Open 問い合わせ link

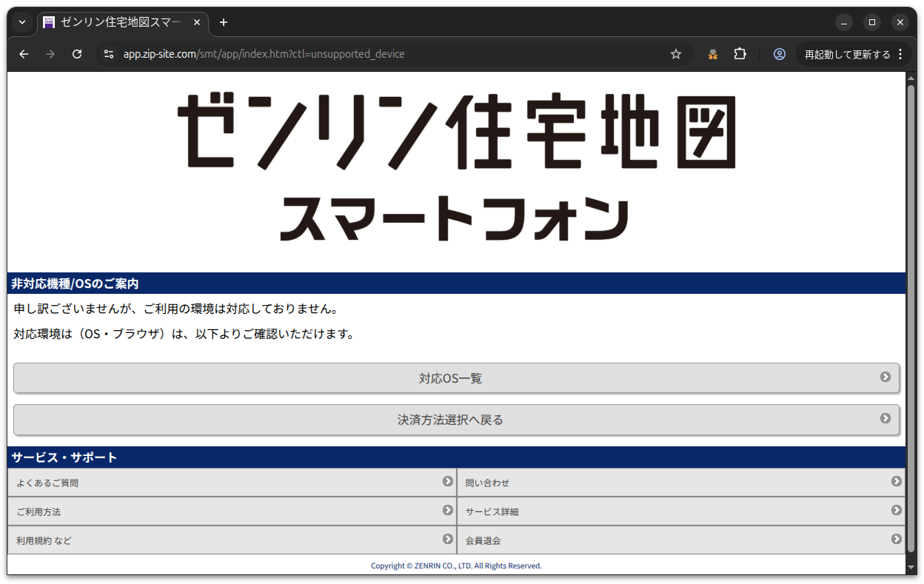(681, 483)
